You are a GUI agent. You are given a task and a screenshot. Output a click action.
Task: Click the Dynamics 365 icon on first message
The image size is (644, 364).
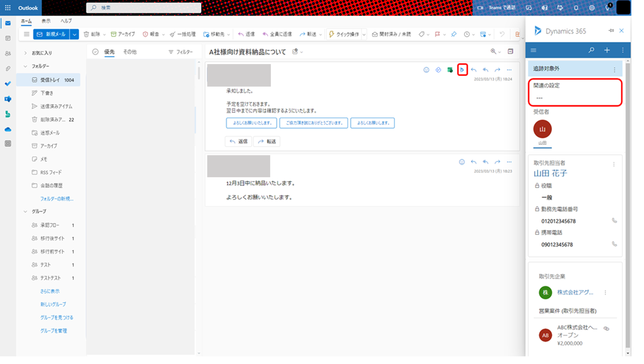[x=462, y=70]
